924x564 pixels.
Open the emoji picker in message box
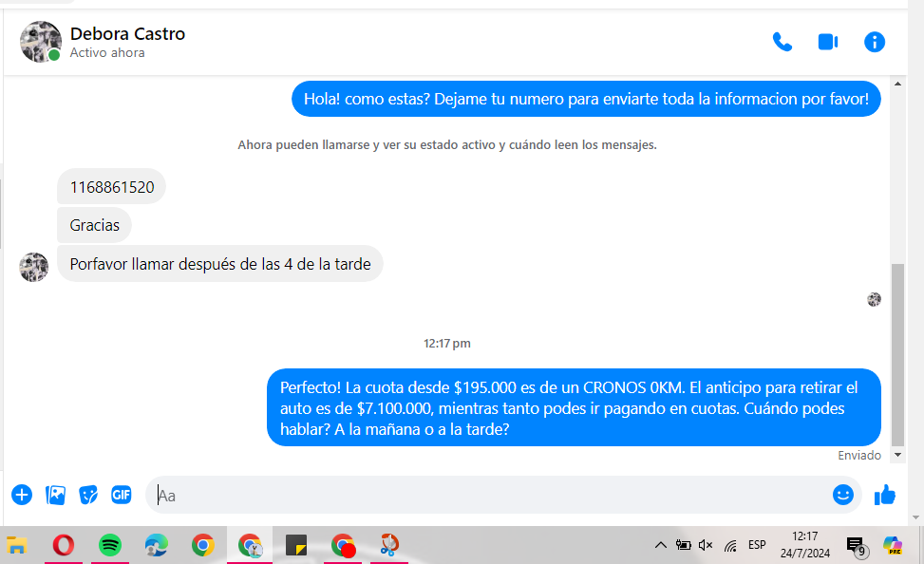(842, 495)
